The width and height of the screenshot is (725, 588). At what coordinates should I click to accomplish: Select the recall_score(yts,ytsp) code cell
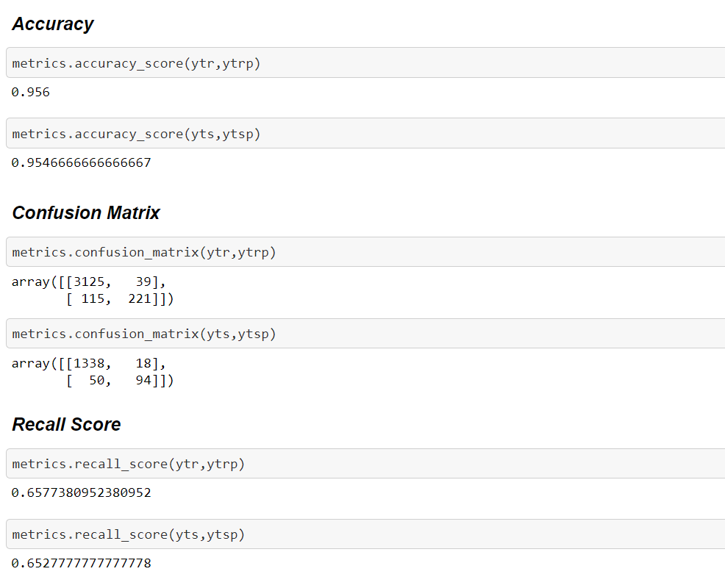coord(365,534)
